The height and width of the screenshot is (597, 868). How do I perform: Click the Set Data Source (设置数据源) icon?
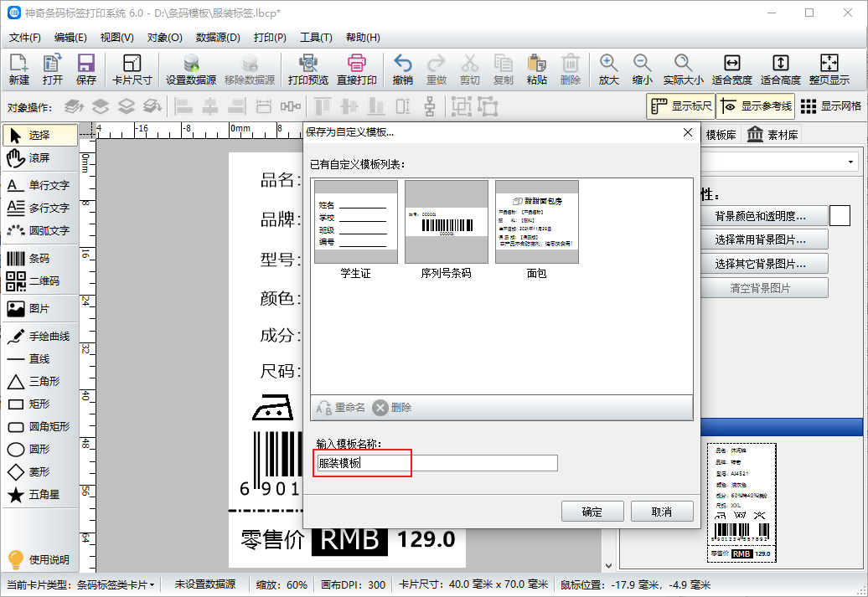[191, 69]
